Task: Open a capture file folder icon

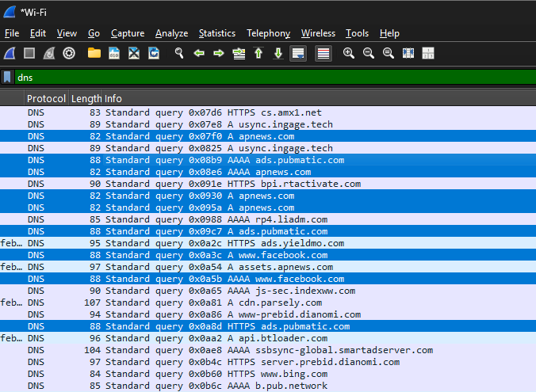Action: pyautogui.click(x=94, y=53)
